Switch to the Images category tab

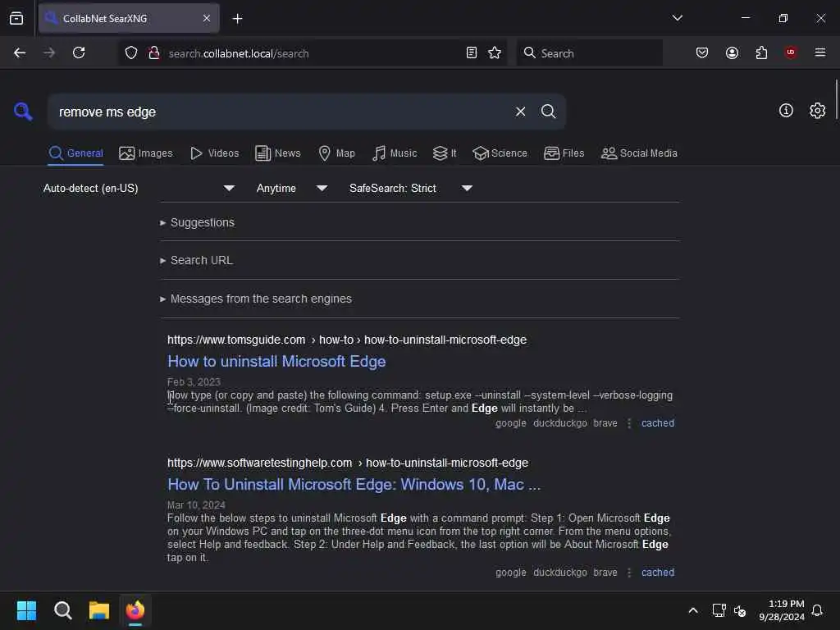(146, 153)
